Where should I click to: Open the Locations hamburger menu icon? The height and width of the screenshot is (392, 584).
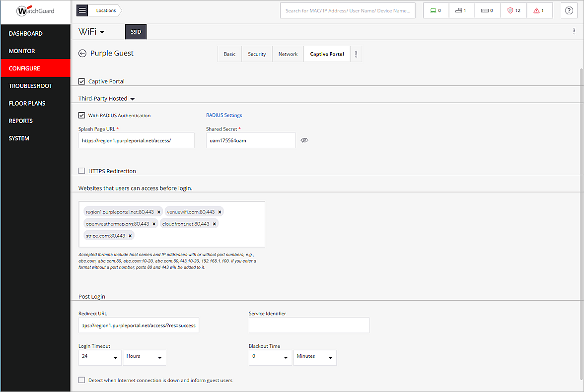(82, 10)
